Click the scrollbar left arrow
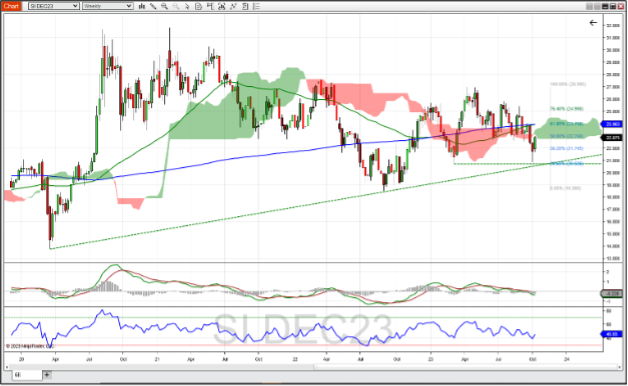The height and width of the screenshot is (386, 628). [7, 366]
